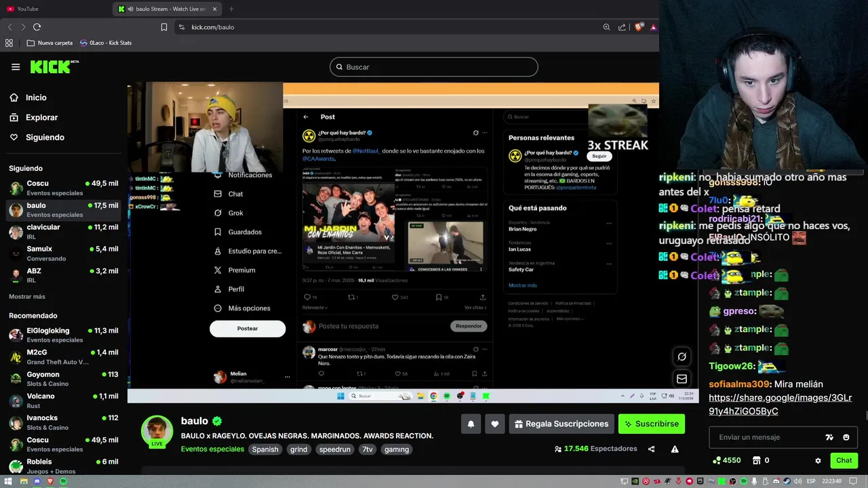
Task: Open 0Laco - Kick Stats bookmark
Action: 106,43
